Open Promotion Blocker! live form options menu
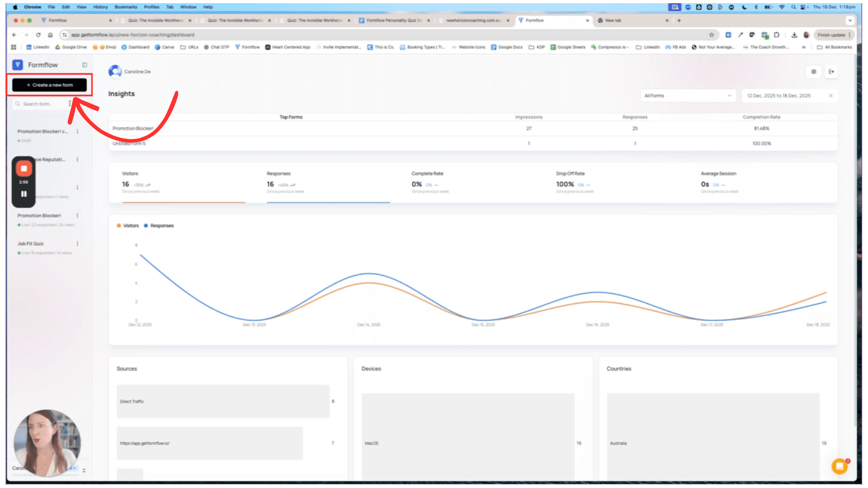The width and height of the screenshot is (868, 488). pos(77,216)
